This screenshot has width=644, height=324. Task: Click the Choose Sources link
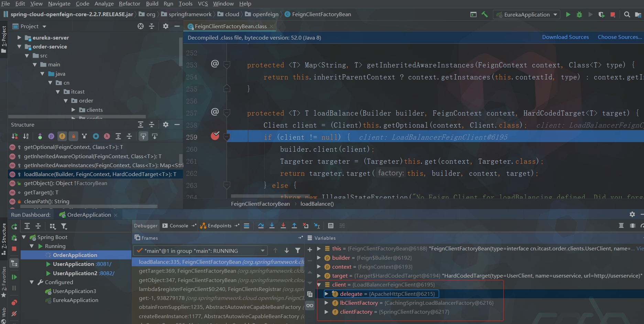pos(620,37)
